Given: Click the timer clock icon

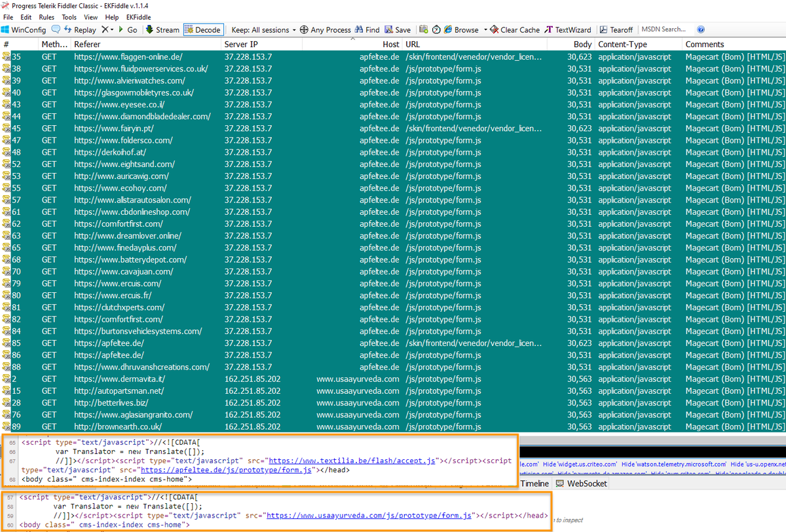Looking at the screenshot, I should point(436,29).
